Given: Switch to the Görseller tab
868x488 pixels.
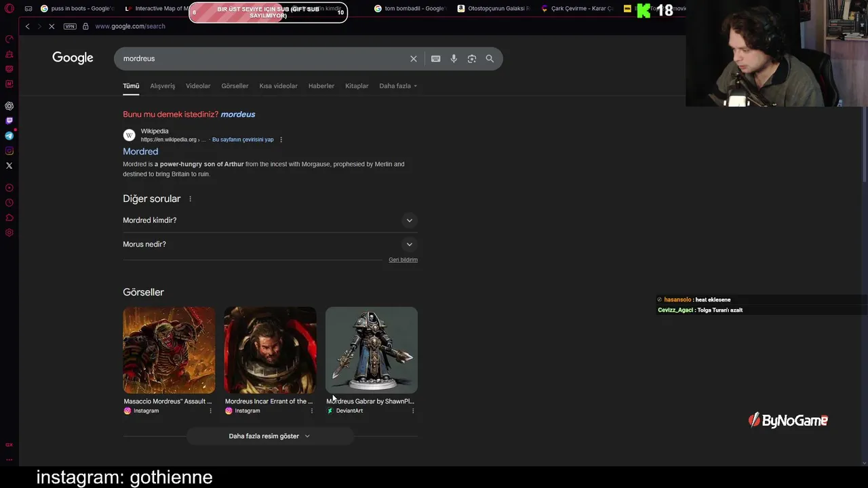Looking at the screenshot, I should click(235, 86).
